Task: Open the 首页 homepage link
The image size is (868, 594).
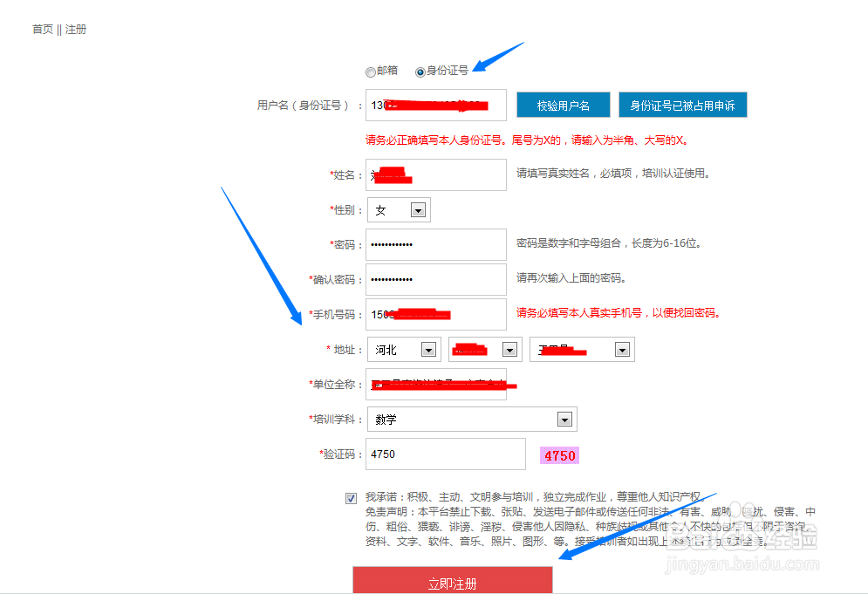Action: click(x=41, y=29)
